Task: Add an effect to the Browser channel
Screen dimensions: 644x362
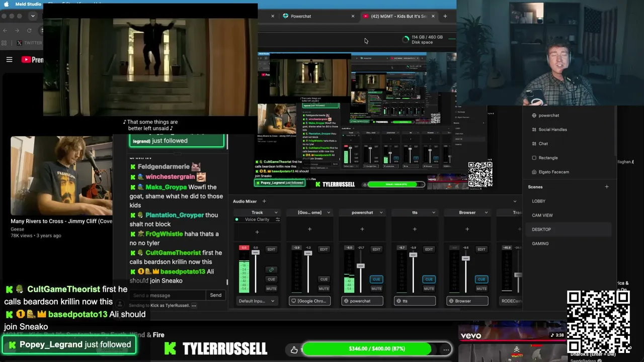Action: click(x=467, y=229)
